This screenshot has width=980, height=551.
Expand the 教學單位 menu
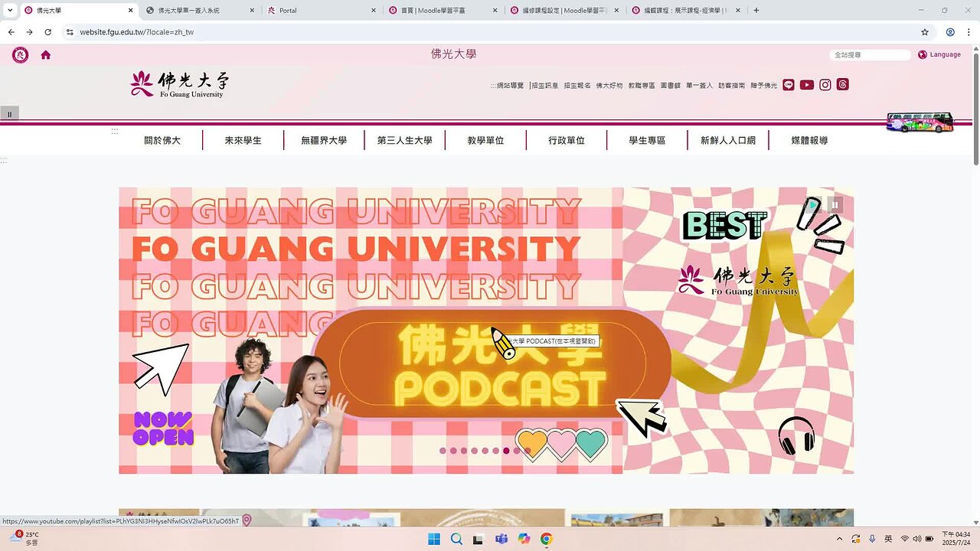(485, 140)
